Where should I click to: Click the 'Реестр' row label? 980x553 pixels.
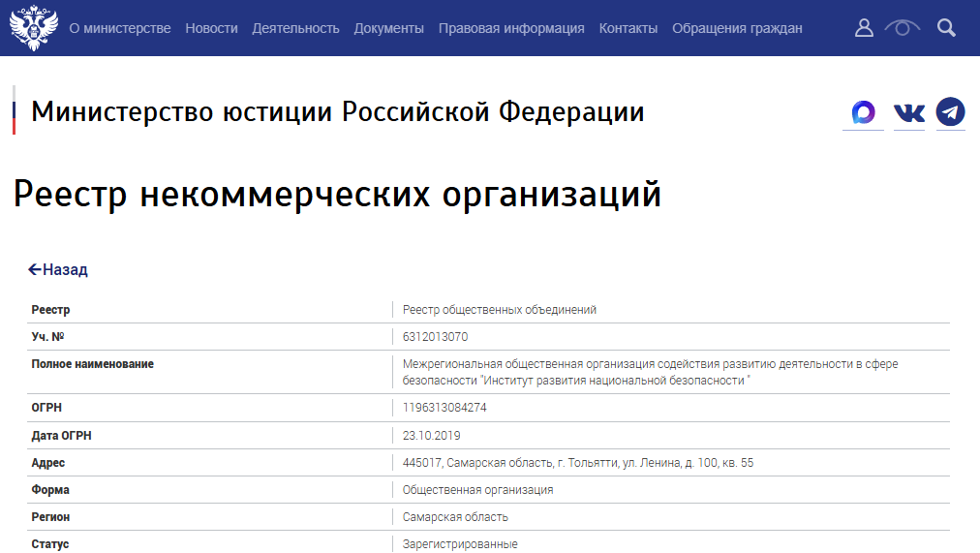pos(50,310)
